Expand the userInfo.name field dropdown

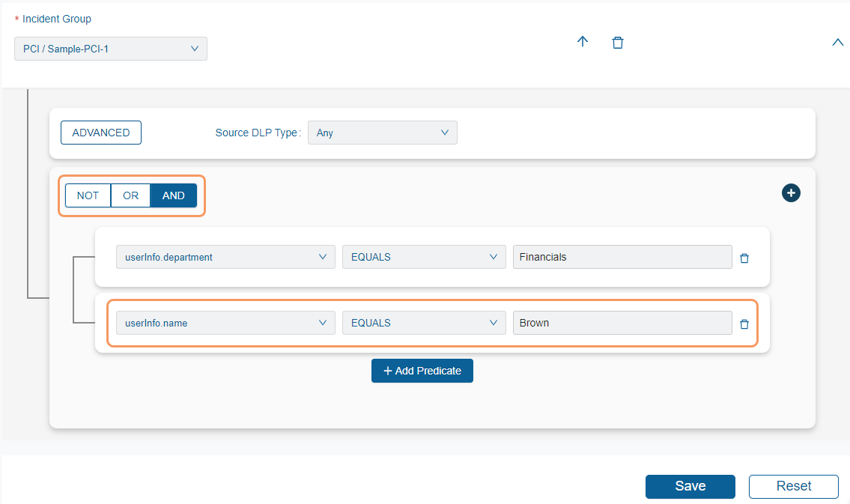click(x=225, y=322)
